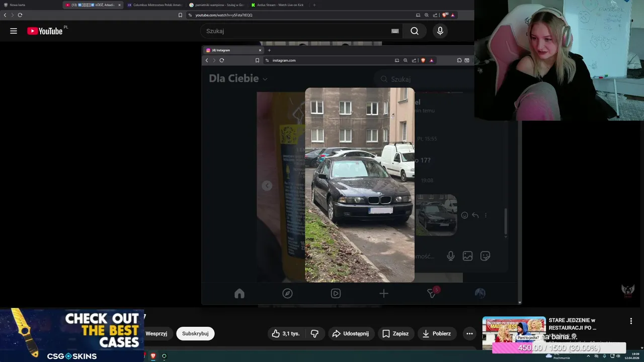
Task: Open Instagram profile avatar
Action: pos(480,294)
